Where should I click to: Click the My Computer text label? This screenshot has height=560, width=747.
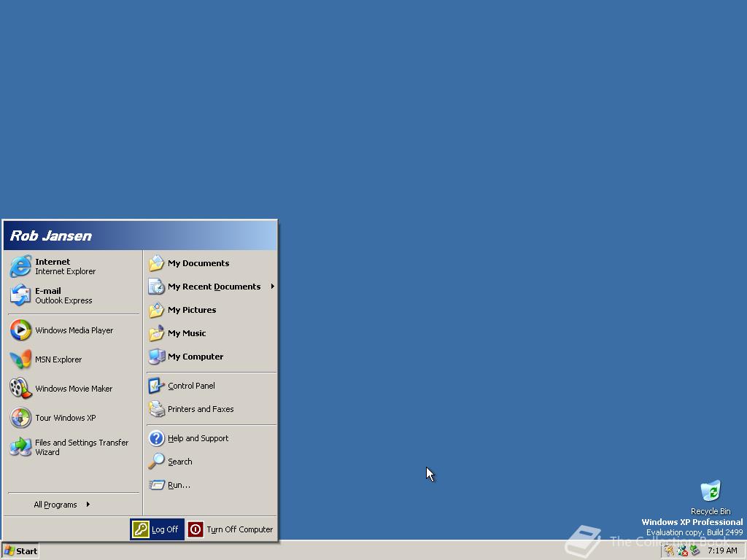click(196, 357)
